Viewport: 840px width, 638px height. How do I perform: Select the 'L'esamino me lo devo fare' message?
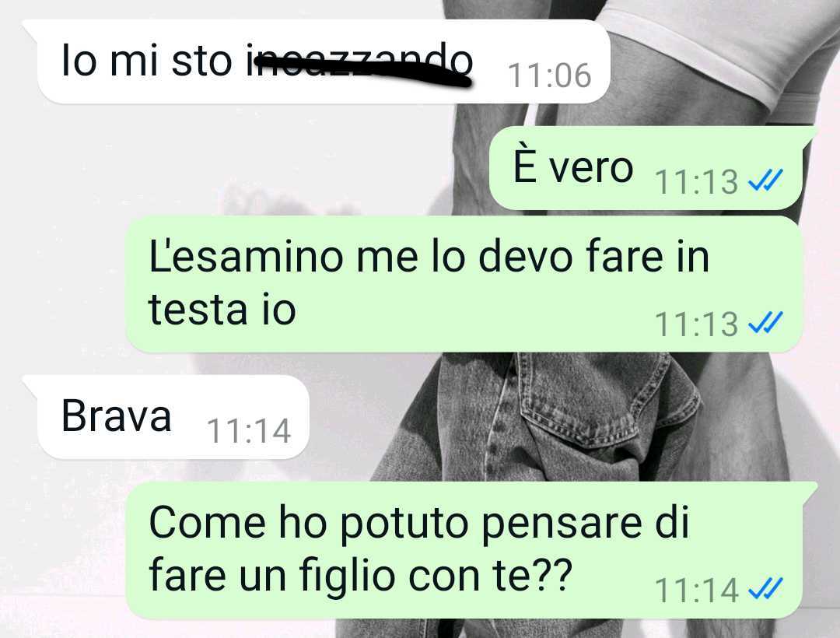(464, 285)
